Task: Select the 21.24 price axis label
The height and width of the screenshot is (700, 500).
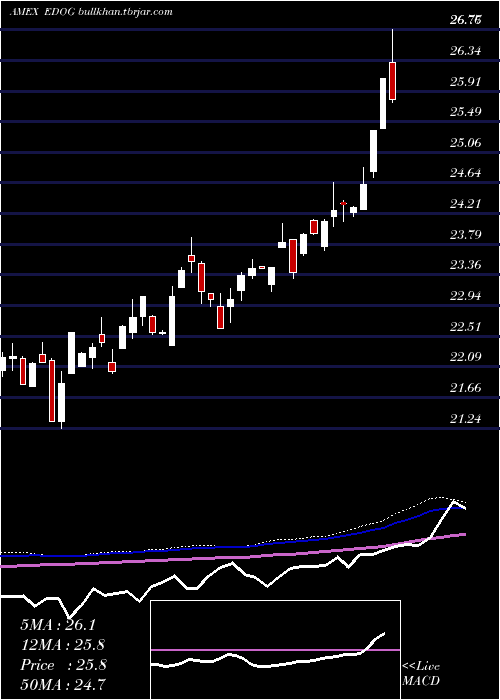Action: point(466,419)
